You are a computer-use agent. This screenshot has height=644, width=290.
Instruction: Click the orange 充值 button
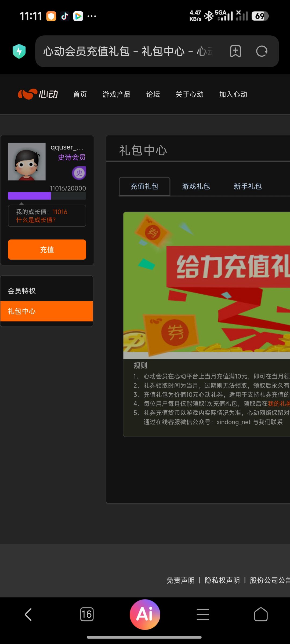point(47,250)
